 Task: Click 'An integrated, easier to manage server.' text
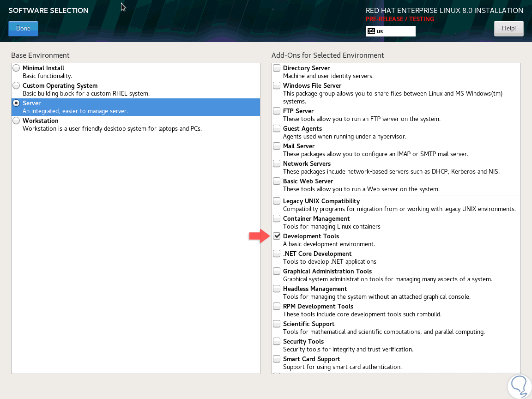tap(75, 111)
